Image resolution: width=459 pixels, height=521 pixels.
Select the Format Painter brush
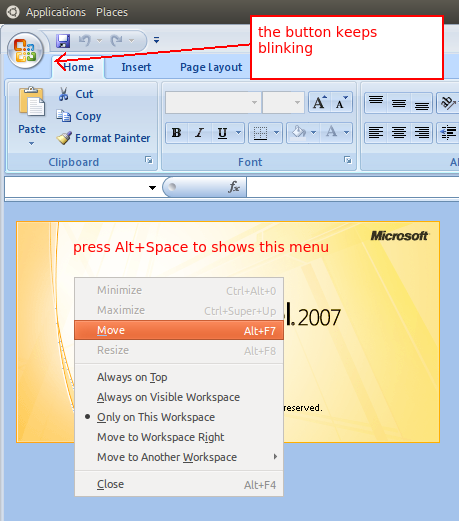coord(103,138)
